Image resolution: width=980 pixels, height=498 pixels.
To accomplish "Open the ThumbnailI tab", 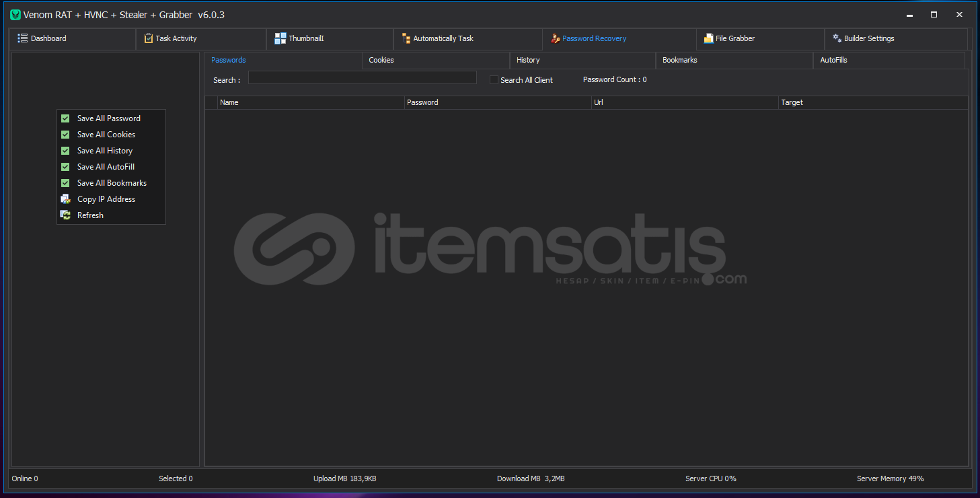I will [x=330, y=39].
